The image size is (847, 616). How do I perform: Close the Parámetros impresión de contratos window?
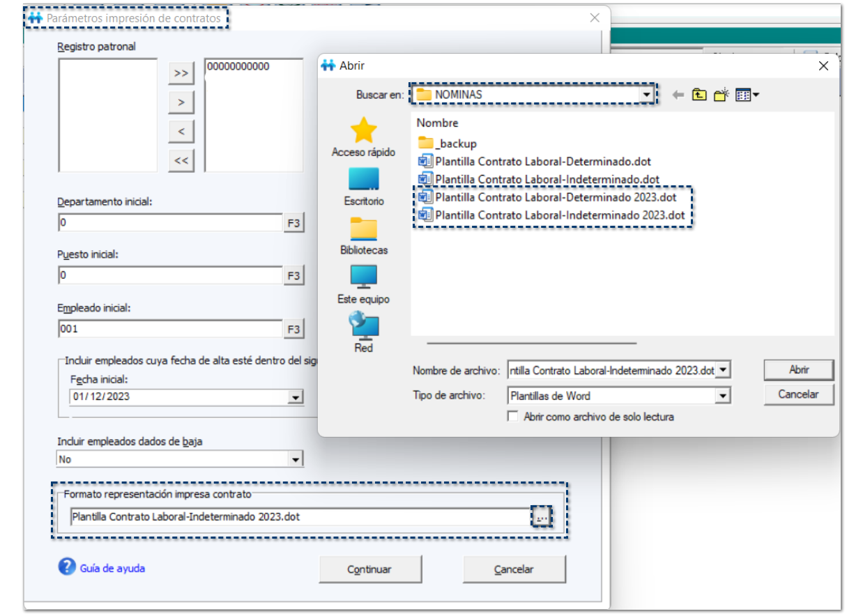tap(595, 18)
